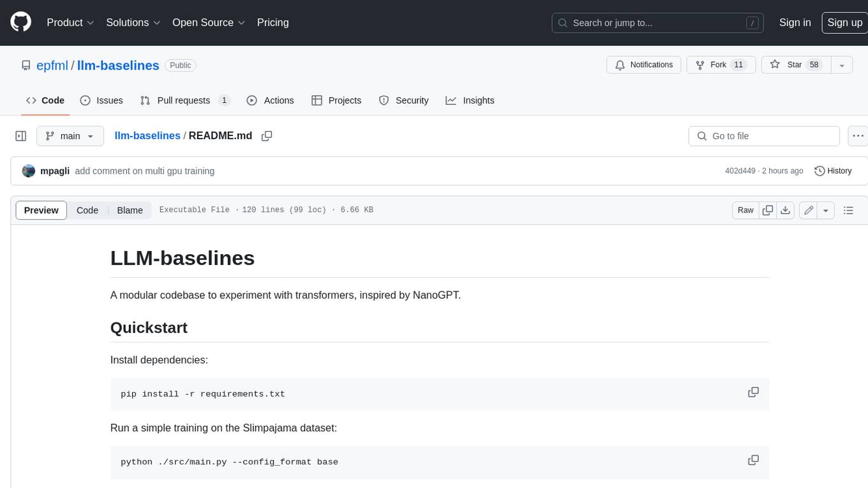Switch to the Code tab
868x488 pixels.
click(45, 100)
